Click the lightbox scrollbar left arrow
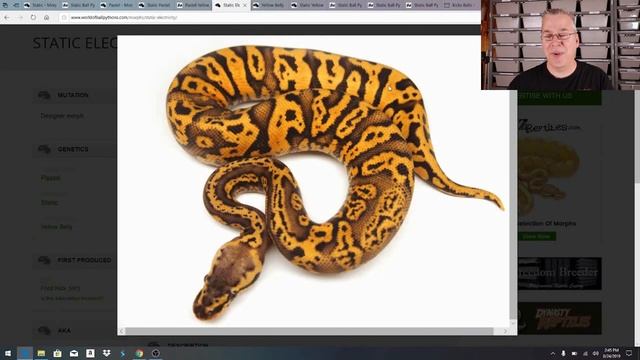The width and height of the screenshot is (640, 360). click(x=121, y=331)
